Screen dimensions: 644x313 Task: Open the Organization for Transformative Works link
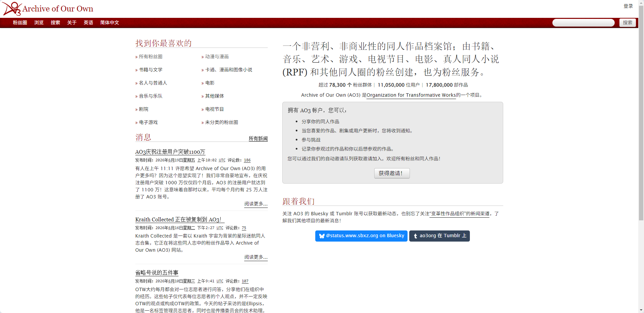[x=411, y=95]
